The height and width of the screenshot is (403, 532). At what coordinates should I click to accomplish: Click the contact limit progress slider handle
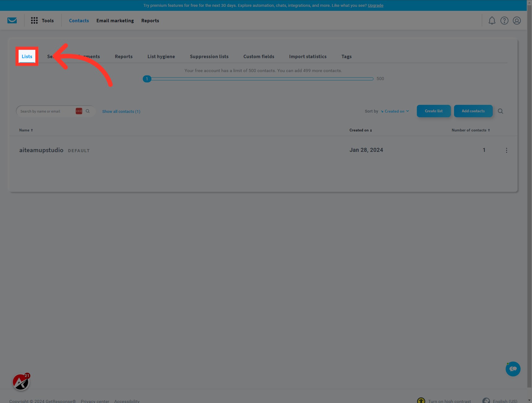[147, 79]
